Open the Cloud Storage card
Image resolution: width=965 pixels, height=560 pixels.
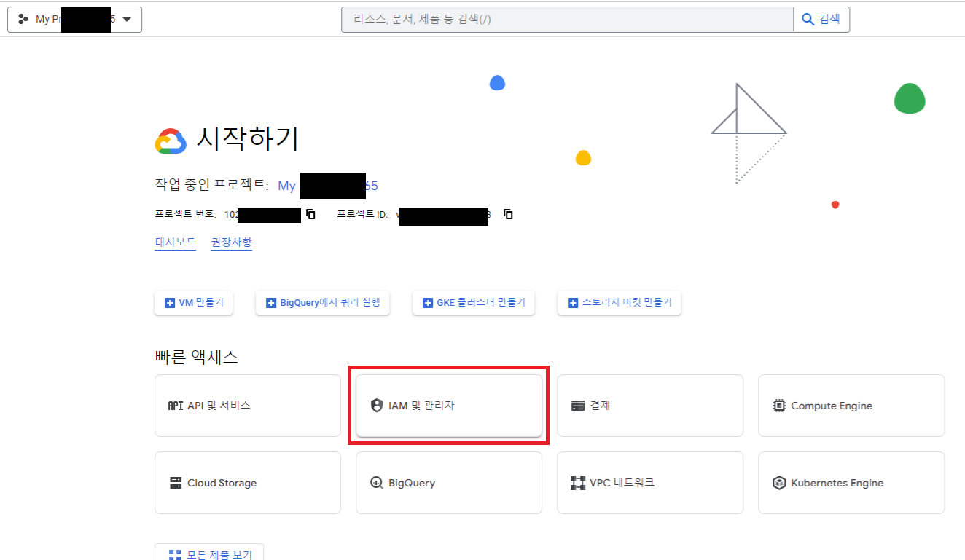point(248,483)
